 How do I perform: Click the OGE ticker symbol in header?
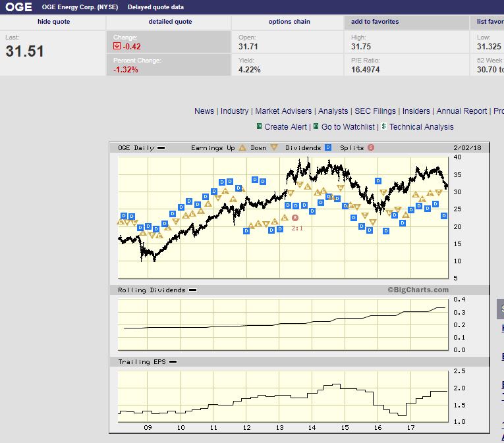tap(18, 7)
